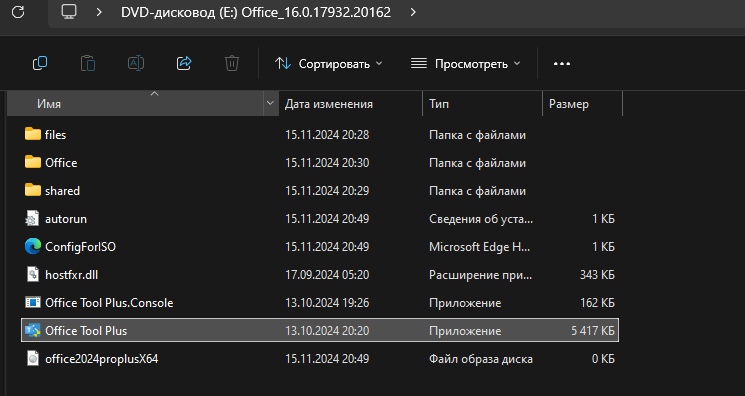Select the shared folder icon
This screenshot has height=396, width=745.
(x=33, y=191)
